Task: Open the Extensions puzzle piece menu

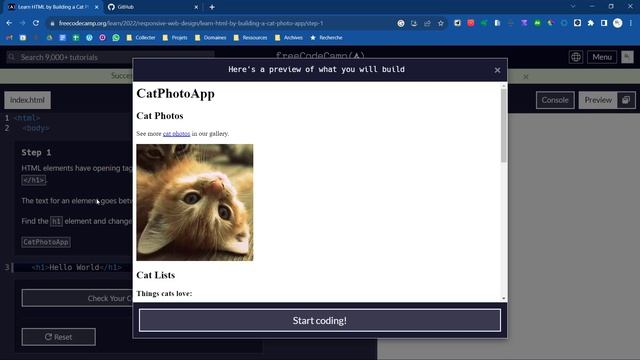Action: pos(591,23)
